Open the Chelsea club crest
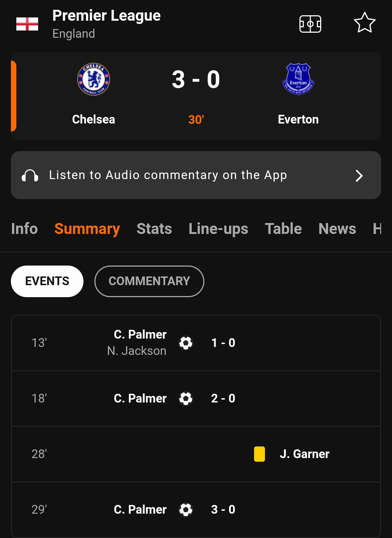 (94, 79)
